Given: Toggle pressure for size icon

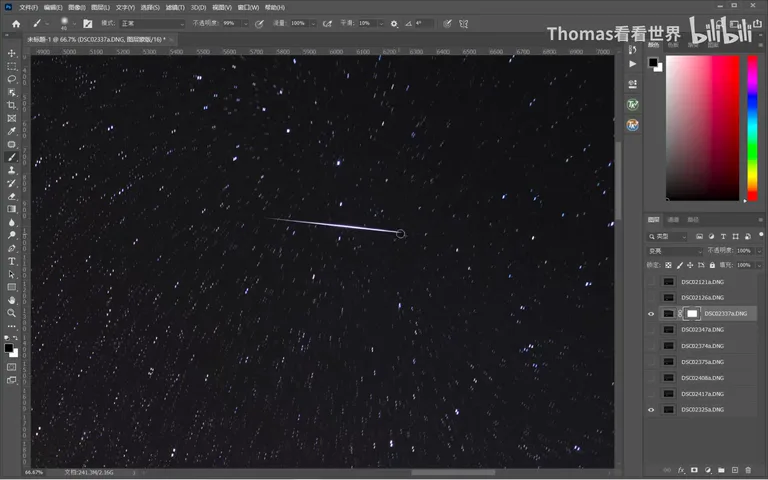Looking at the screenshot, I should [x=447, y=24].
